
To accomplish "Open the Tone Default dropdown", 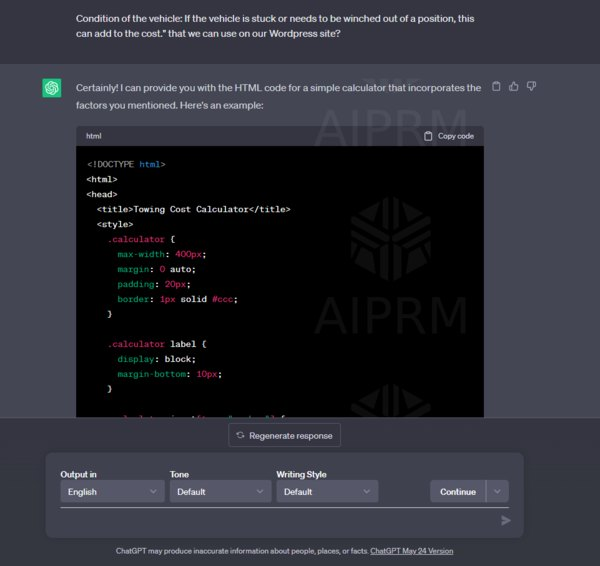I will pyautogui.click(x=220, y=491).
